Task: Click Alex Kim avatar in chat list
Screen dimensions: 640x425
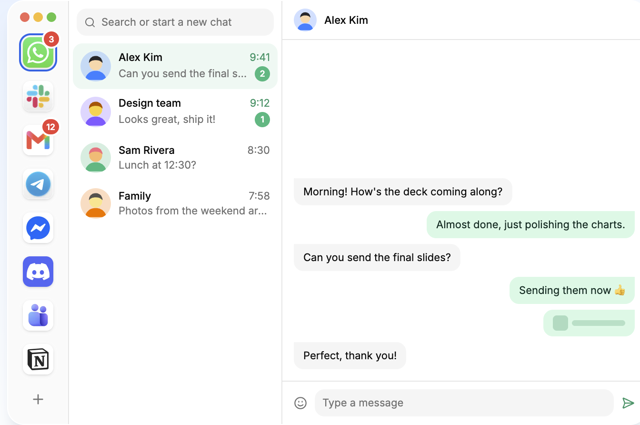Action: 96,66
